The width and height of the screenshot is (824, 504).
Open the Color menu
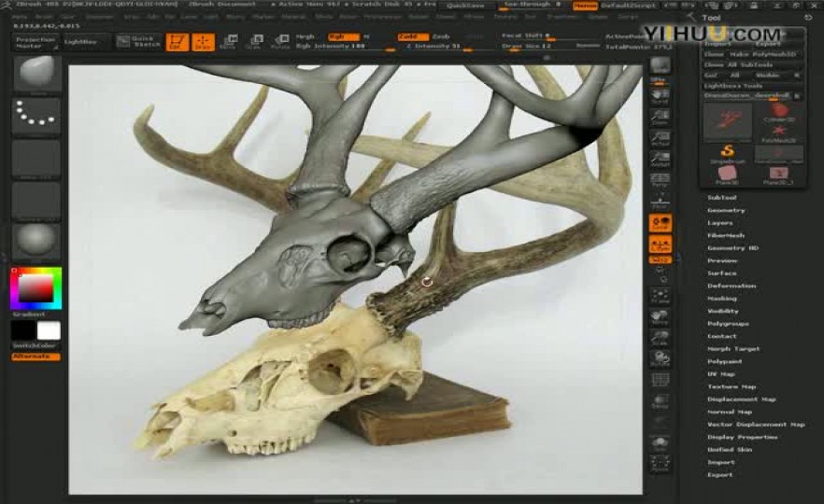[x=68, y=17]
